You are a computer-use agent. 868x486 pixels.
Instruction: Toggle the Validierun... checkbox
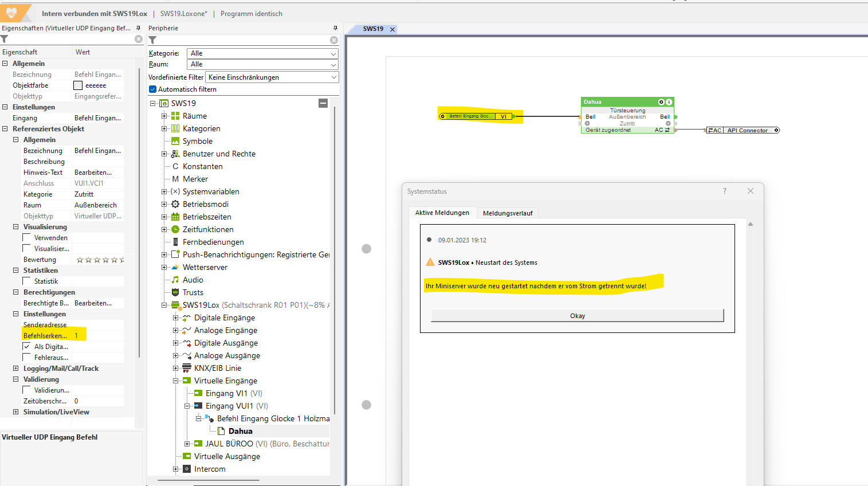(26, 390)
